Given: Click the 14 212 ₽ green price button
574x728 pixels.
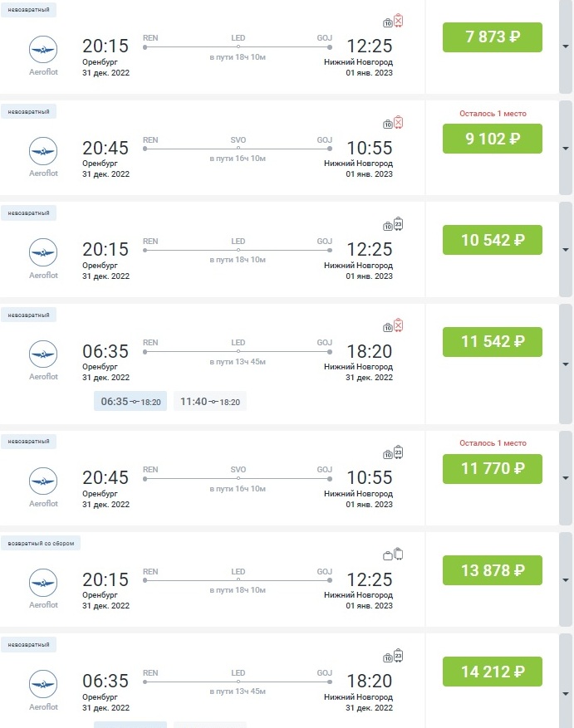Looking at the screenshot, I should [x=492, y=672].
